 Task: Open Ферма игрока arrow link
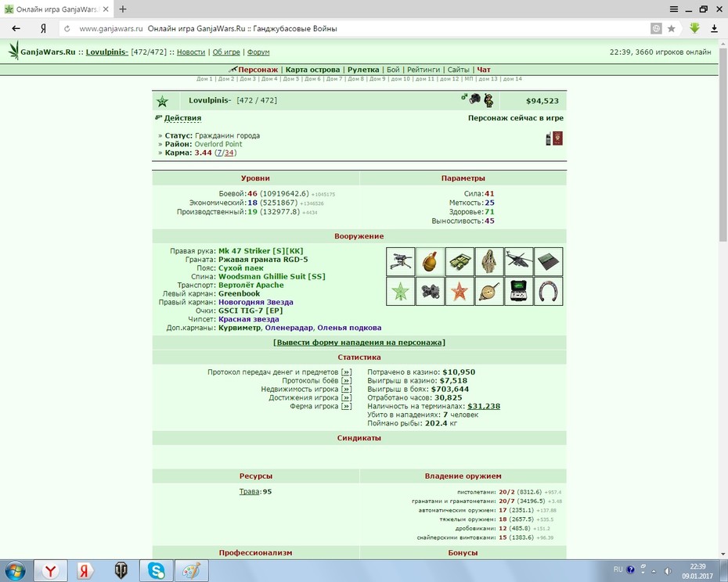346,406
